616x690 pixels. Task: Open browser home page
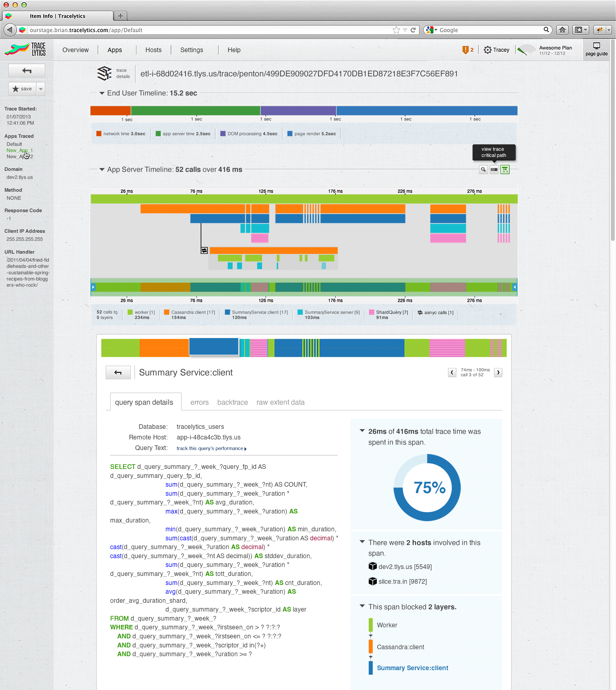pyautogui.click(x=562, y=30)
